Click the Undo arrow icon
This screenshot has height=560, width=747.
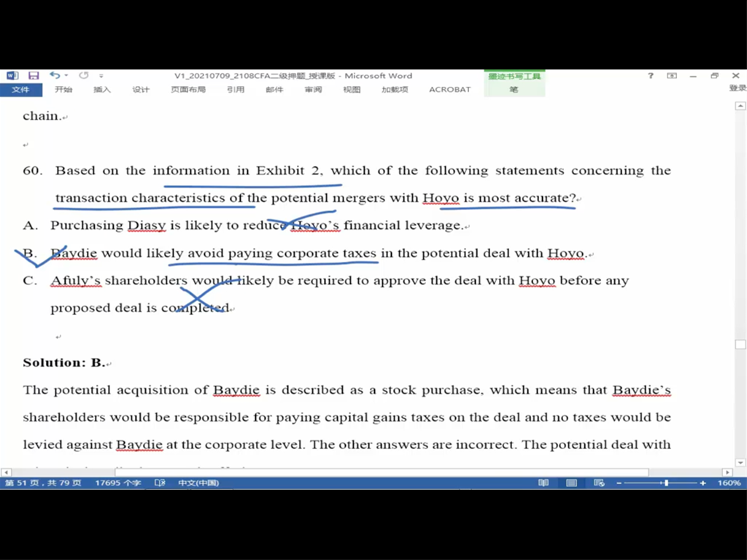55,76
